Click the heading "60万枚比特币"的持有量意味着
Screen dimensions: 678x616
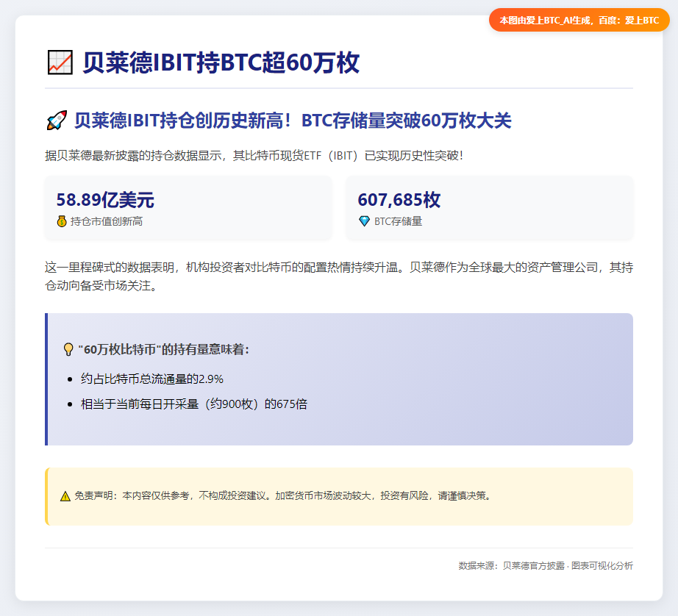pos(164,349)
